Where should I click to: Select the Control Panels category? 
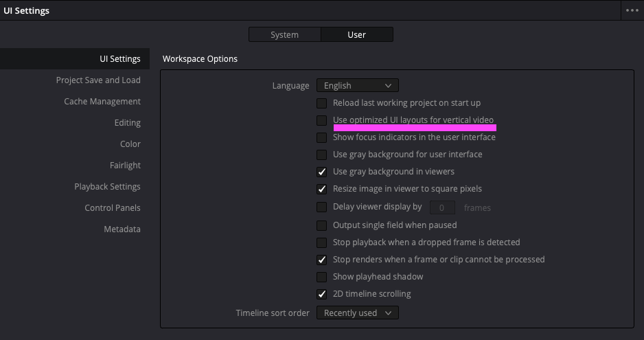click(113, 208)
